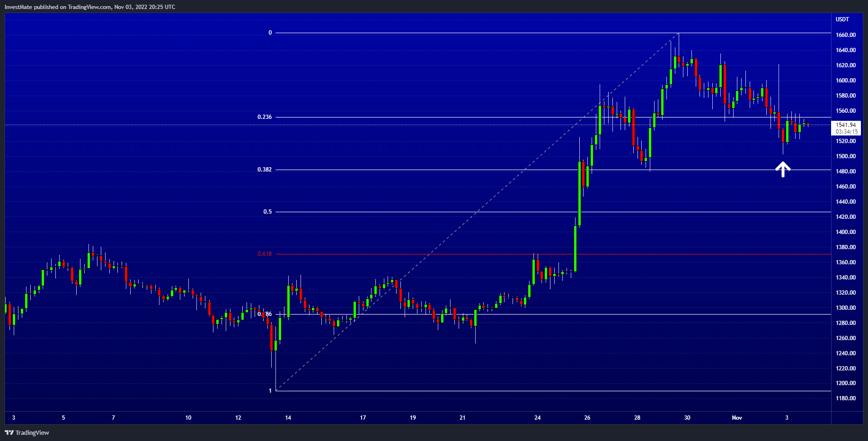The image size is (868, 441).
Task: Select the Fibonacci 0.5 level label
Action: tap(268, 212)
